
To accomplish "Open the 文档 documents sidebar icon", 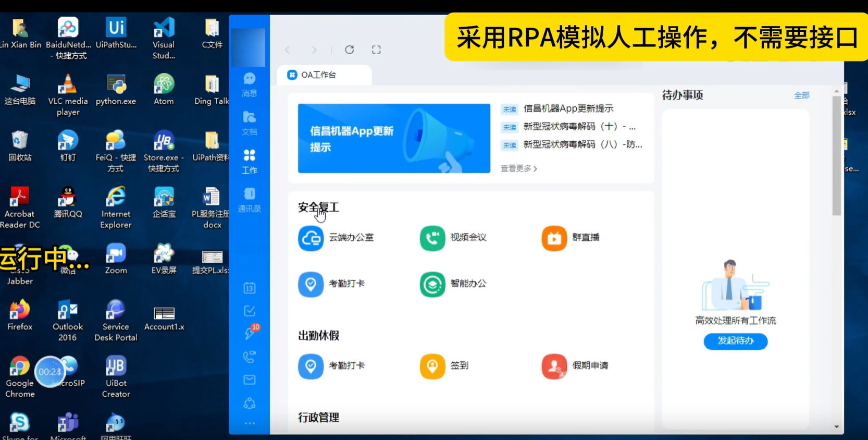I will click(x=250, y=123).
